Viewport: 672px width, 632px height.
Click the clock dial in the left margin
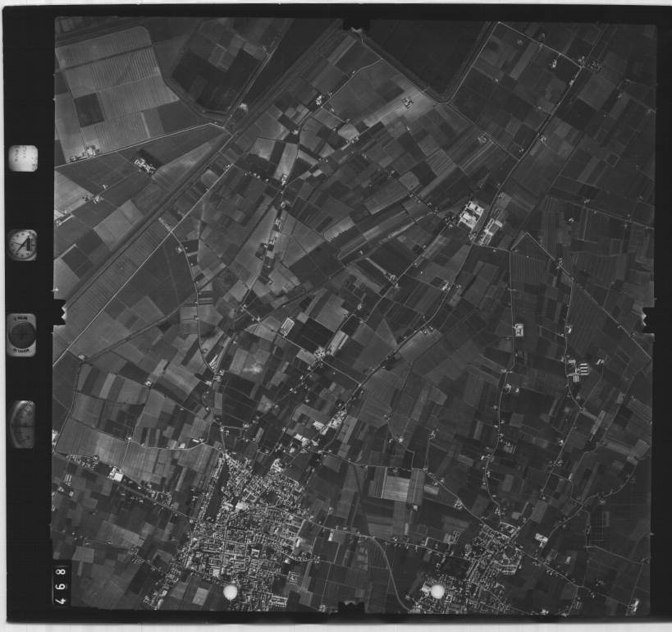tap(22, 245)
